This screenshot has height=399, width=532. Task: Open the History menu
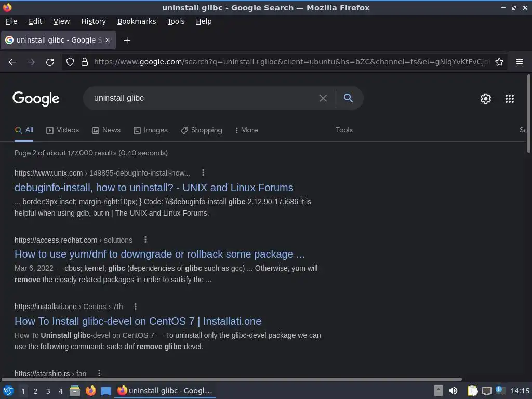click(94, 21)
